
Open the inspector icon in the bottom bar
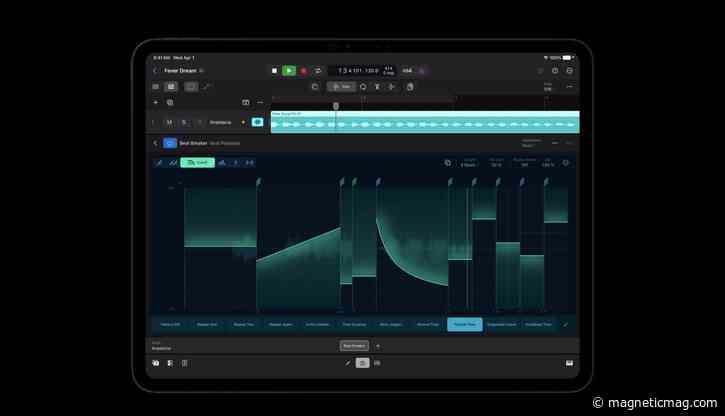pos(170,363)
